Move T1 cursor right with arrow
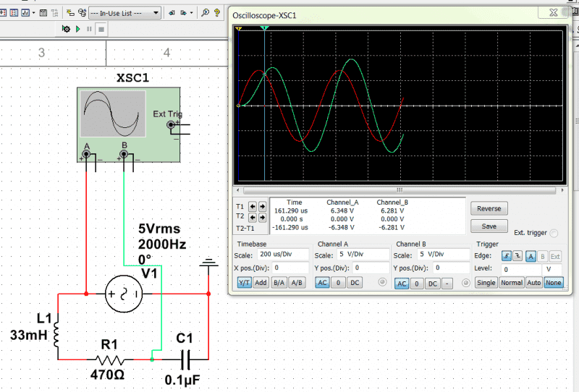Viewport: 579px width, 392px height. (262, 205)
